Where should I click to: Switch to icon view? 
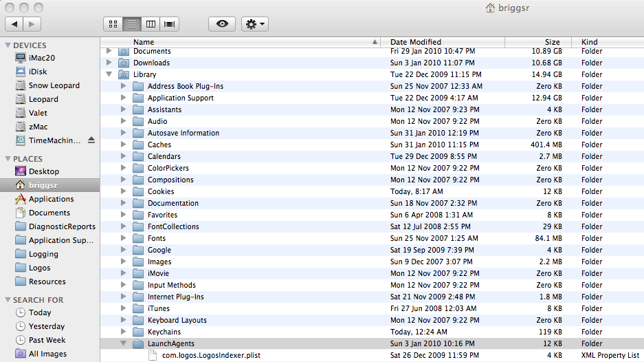[x=113, y=24]
